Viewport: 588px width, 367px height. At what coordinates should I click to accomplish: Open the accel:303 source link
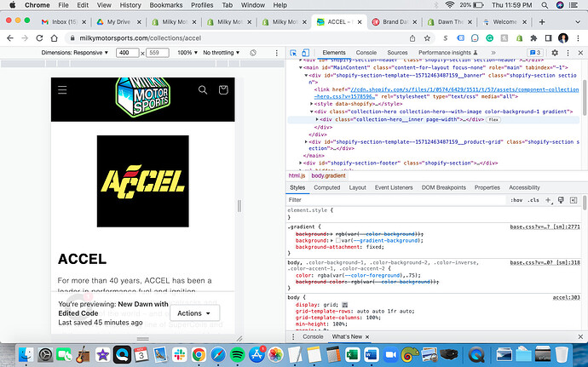click(566, 298)
